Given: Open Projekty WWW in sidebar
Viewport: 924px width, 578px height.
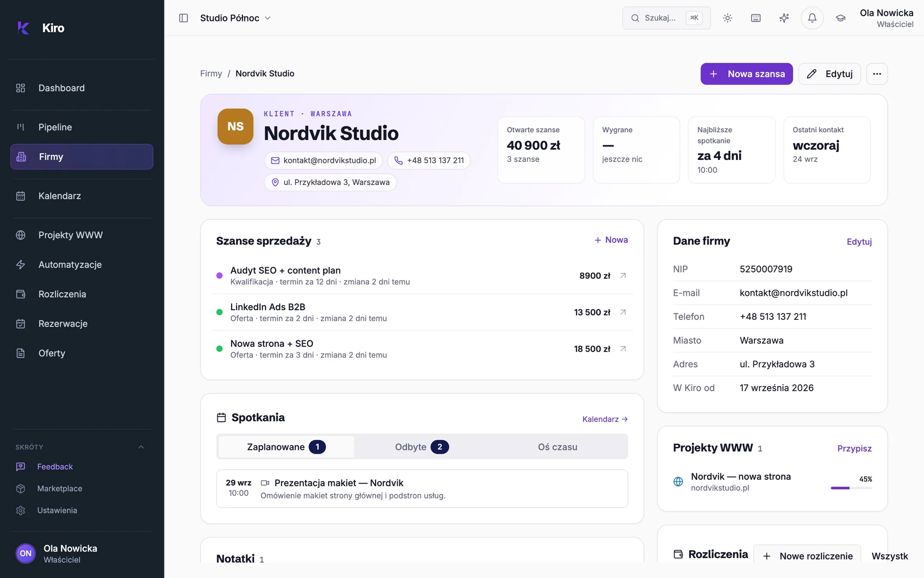Looking at the screenshot, I should tap(82, 235).
